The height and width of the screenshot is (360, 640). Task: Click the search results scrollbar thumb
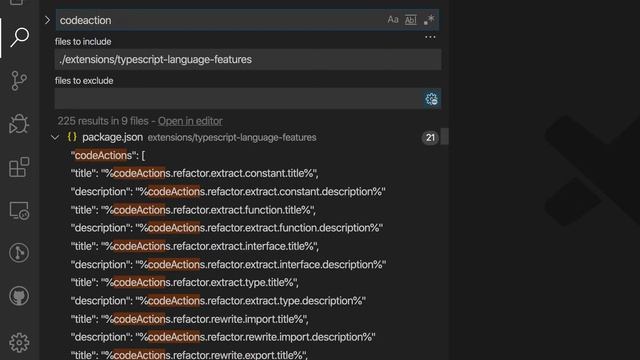point(445,137)
